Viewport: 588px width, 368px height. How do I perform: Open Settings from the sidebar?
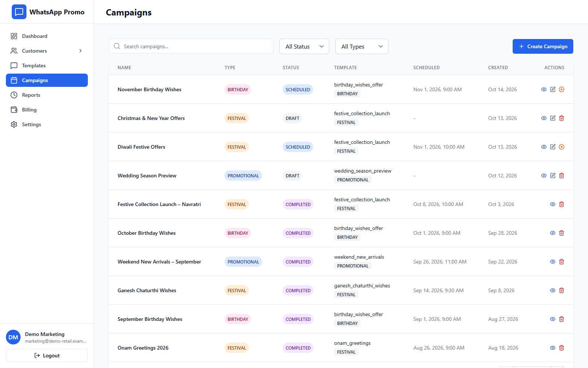47,124
